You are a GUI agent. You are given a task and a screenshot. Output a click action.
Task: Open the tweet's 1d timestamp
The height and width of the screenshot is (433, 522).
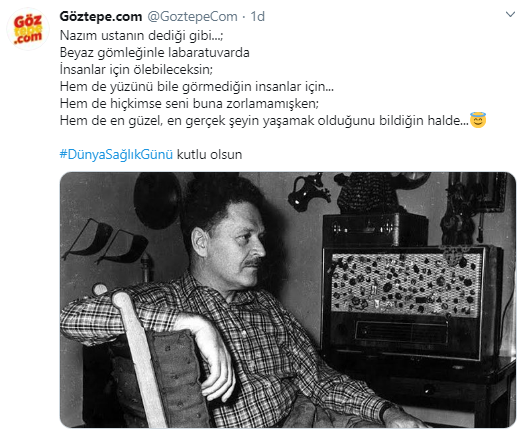pyautogui.click(x=257, y=16)
